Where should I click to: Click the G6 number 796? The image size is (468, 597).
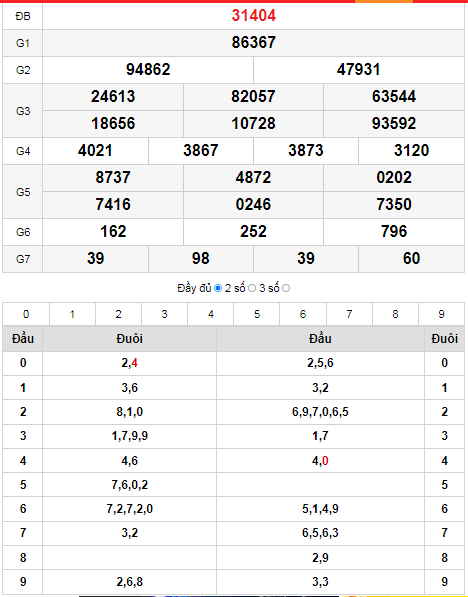(x=394, y=231)
